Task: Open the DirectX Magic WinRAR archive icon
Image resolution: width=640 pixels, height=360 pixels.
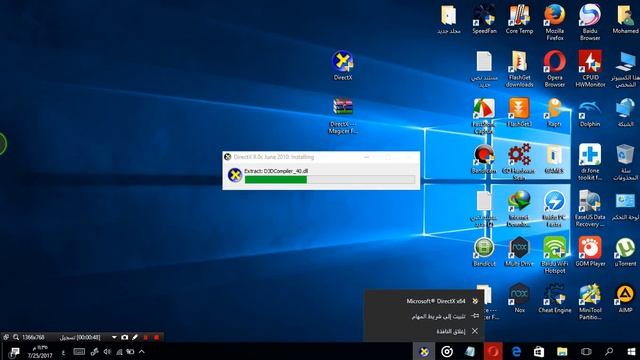Action: [x=343, y=116]
